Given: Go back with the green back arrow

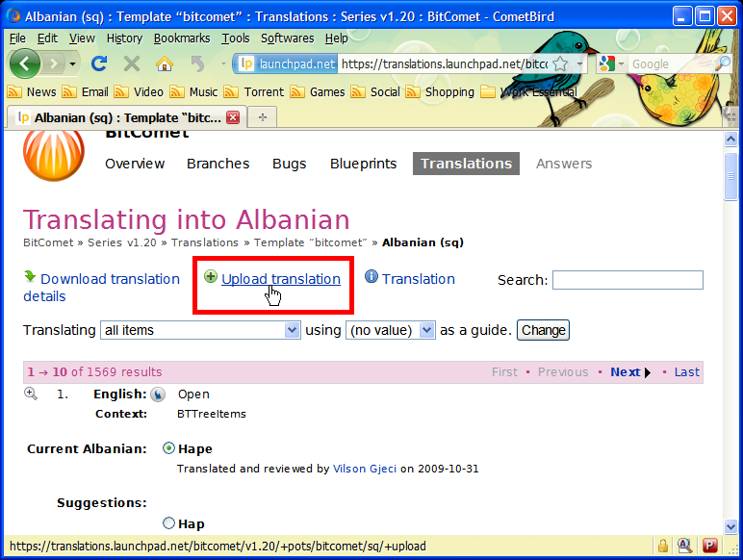Looking at the screenshot, I should coord(25,63).
